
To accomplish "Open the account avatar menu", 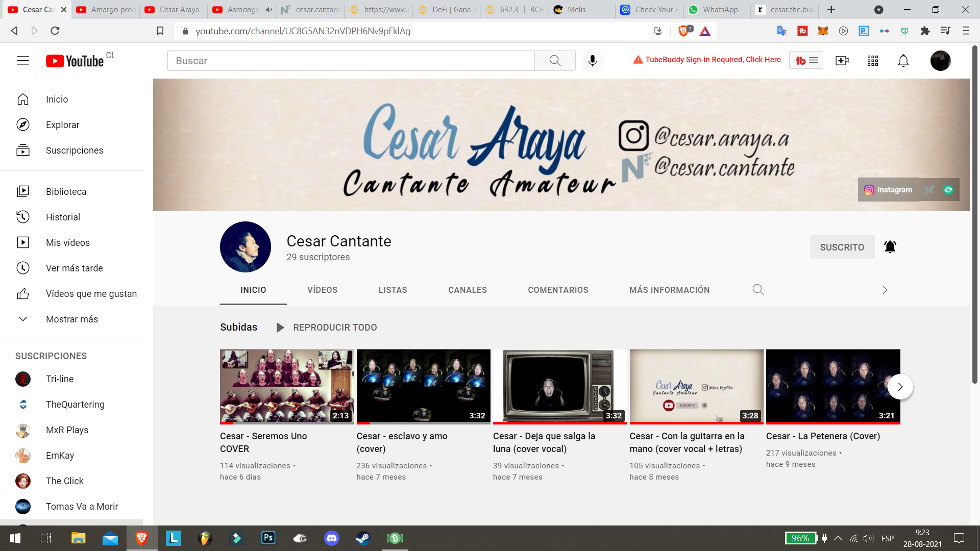I will [940, 61].
